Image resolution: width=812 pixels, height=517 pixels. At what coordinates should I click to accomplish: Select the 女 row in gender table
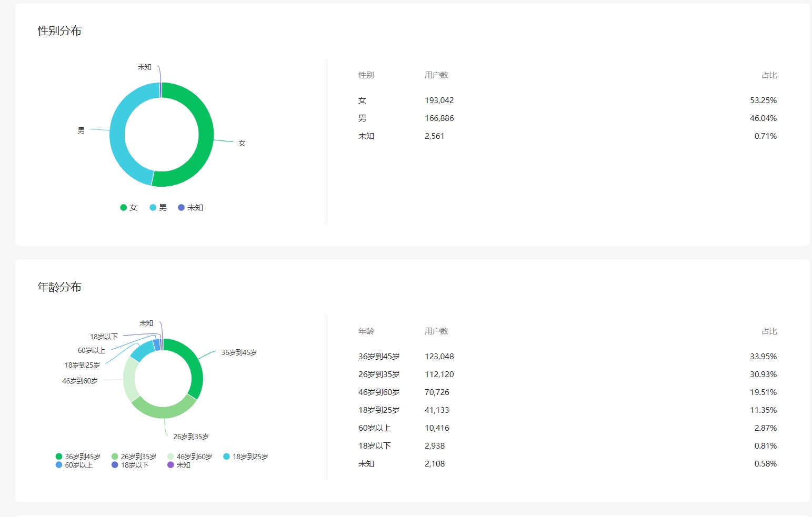(567, 100)
